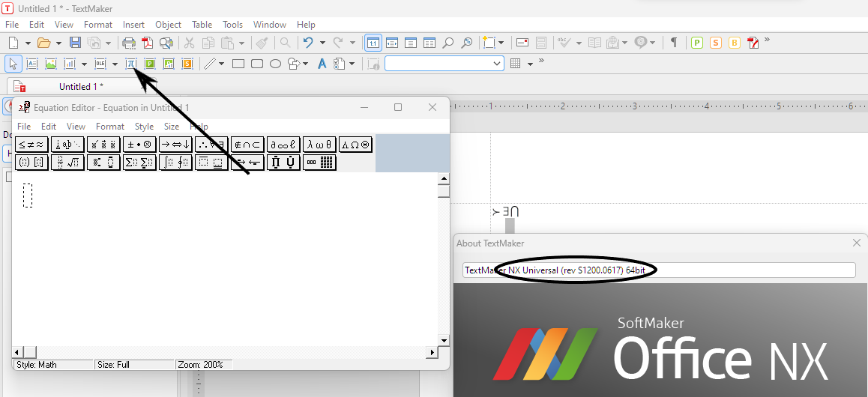Open the matrix templates palette
Viewport: 868px width, 397px height.
(320, 163)
